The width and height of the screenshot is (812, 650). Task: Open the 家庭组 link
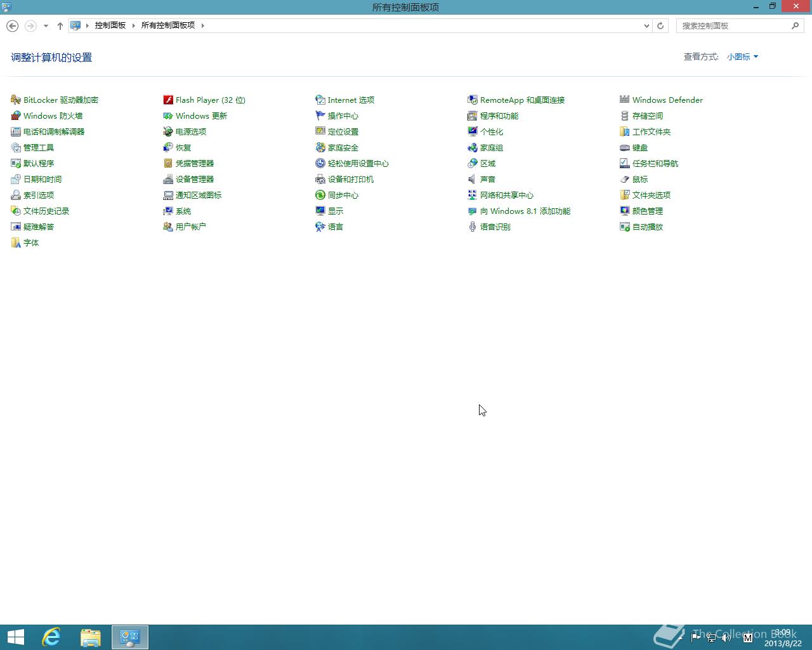[491, 148]
